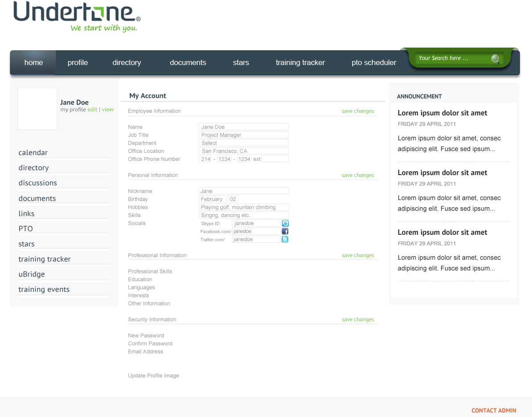Viewport: 532px width, 417px height.
Task: Click the Twitter icon in Socials
Action: tap(285, 239)
